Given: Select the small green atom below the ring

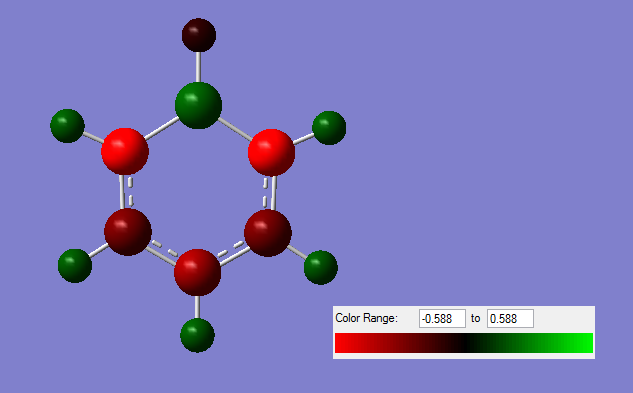Looking at the screenshot, I should (x=197, y=335).
